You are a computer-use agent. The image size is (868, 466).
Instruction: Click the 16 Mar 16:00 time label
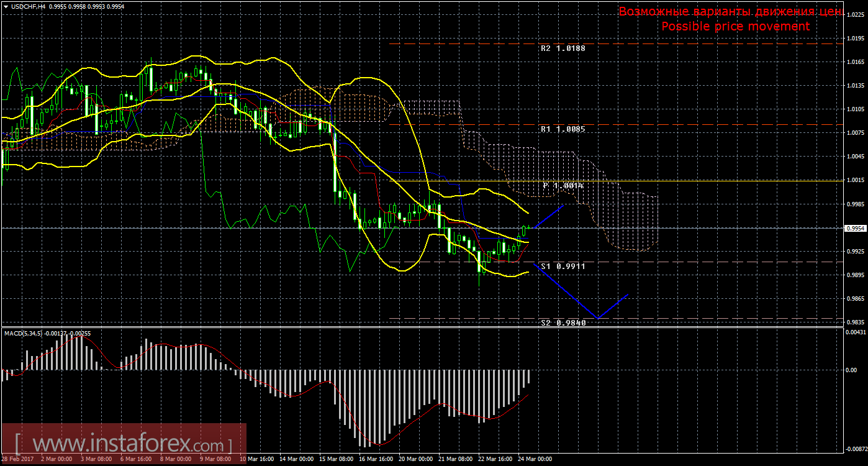(x=376, y=459)
